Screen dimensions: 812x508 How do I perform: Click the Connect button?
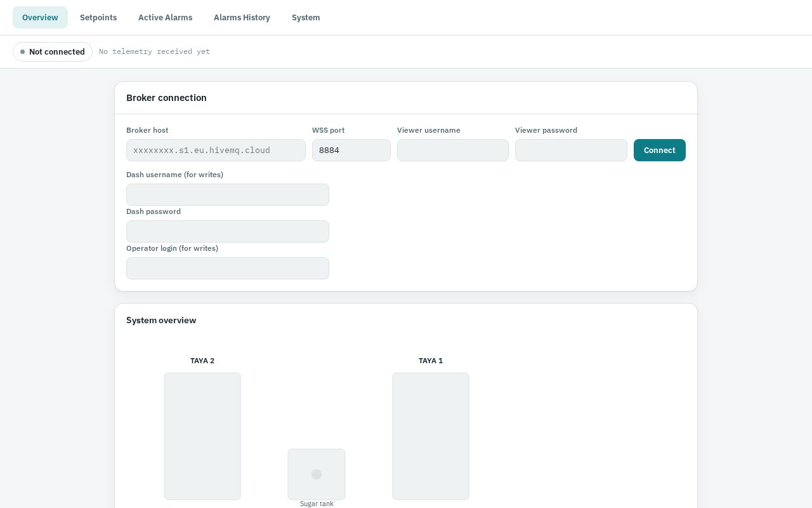[660, 150]
